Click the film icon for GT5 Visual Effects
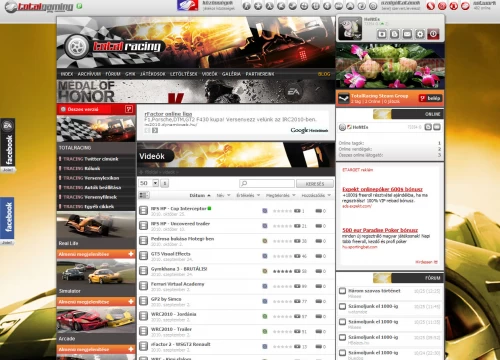 click(143, 256)
